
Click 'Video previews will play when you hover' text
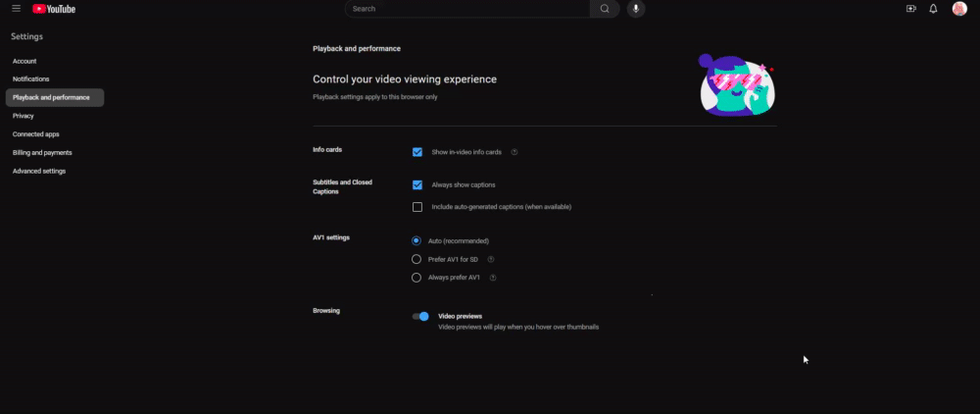coord(518,327)
